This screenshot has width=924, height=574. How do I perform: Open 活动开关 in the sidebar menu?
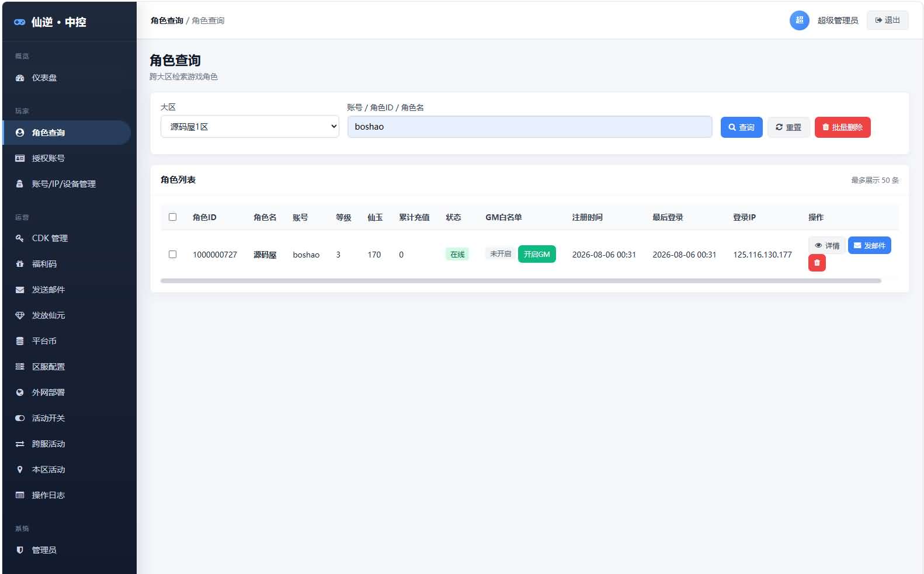pos(67,418)
